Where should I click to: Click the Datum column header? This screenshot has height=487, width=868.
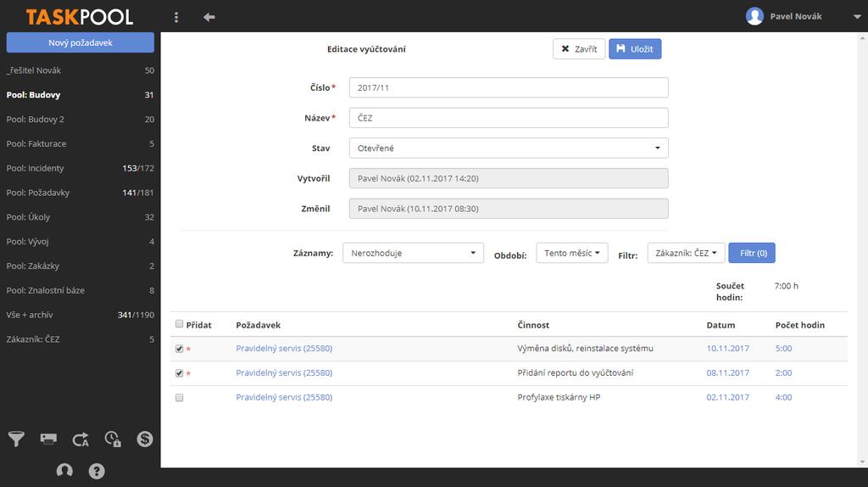721,325
